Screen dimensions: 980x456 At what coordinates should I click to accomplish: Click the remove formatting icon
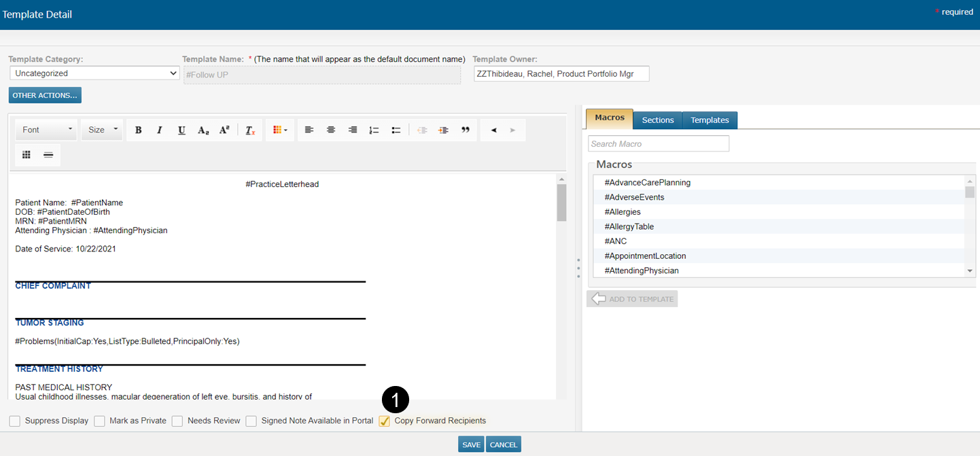click(x=250, y=130)
